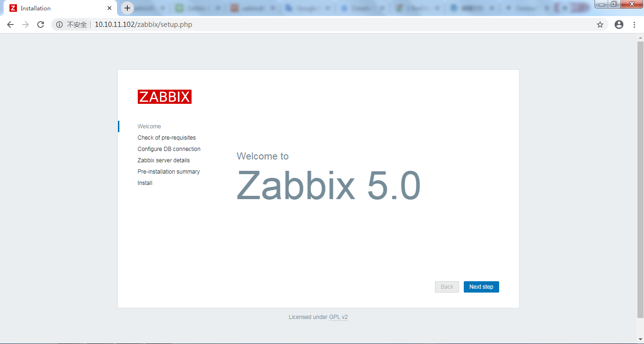Open the GPL v2 license link

(x=338, y=317)
